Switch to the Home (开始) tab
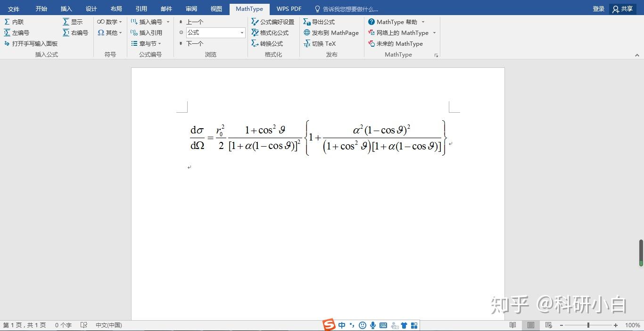Viewport: 644px width, 331px height. (41, 9)
